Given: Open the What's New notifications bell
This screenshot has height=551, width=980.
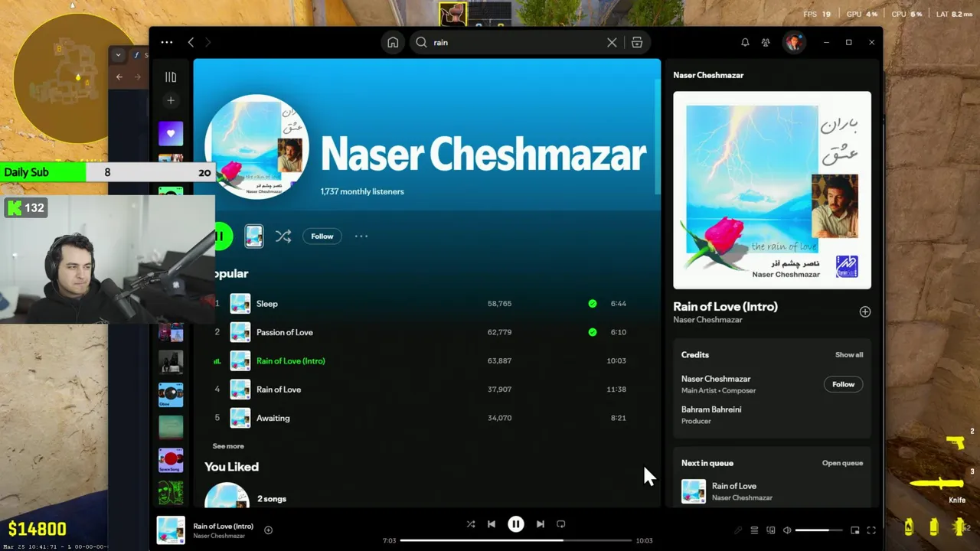Looking at the screenshot, I should click(x=745, y=42).
